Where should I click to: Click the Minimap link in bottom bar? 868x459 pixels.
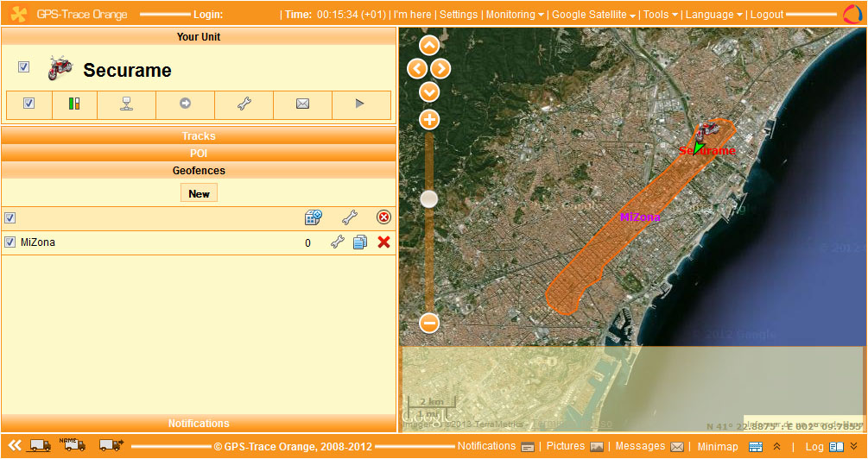(718, 446)
